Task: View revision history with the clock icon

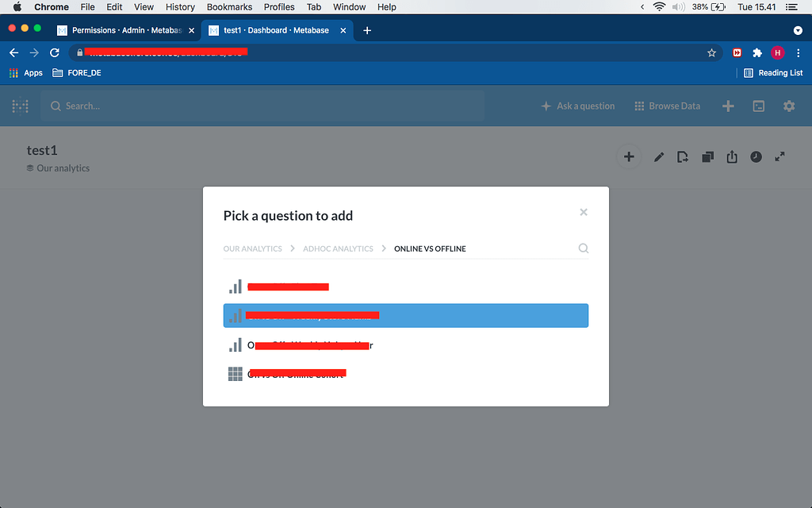Action: 756,156
